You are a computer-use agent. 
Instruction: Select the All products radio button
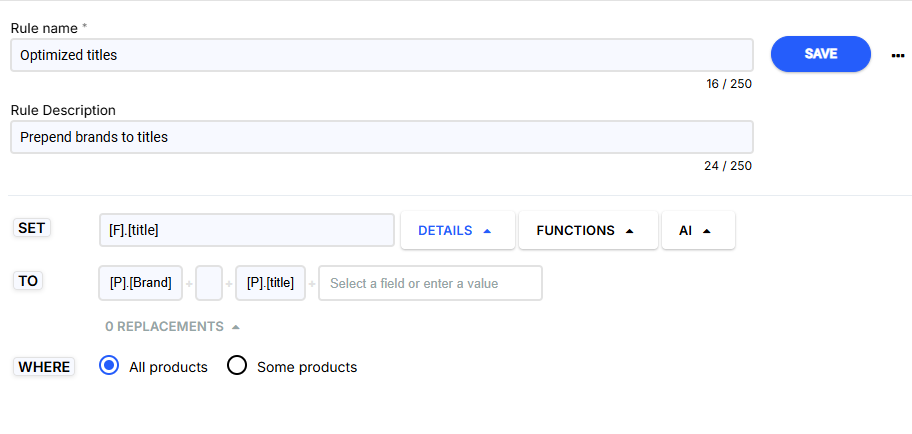pyautogui.click(x=110, y=366)
